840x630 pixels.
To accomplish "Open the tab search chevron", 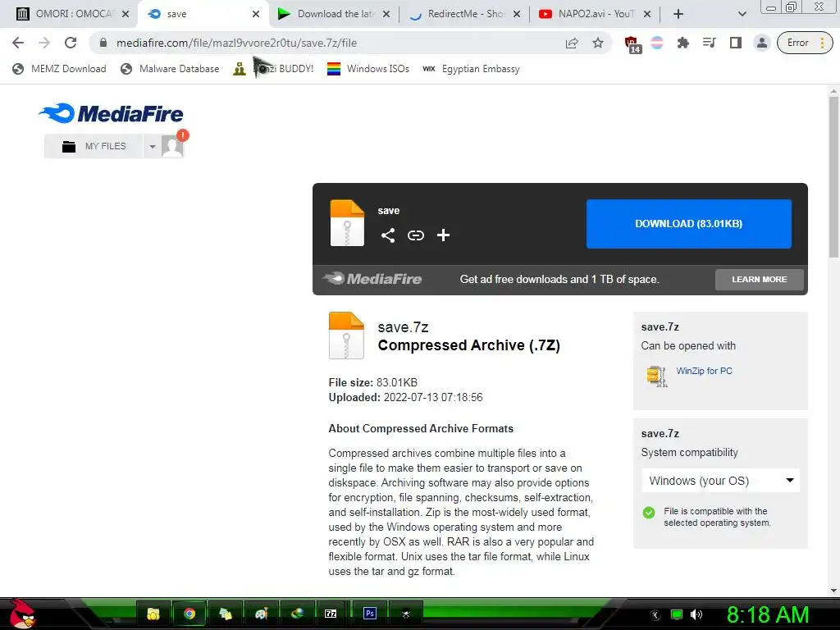I will 742,14.
